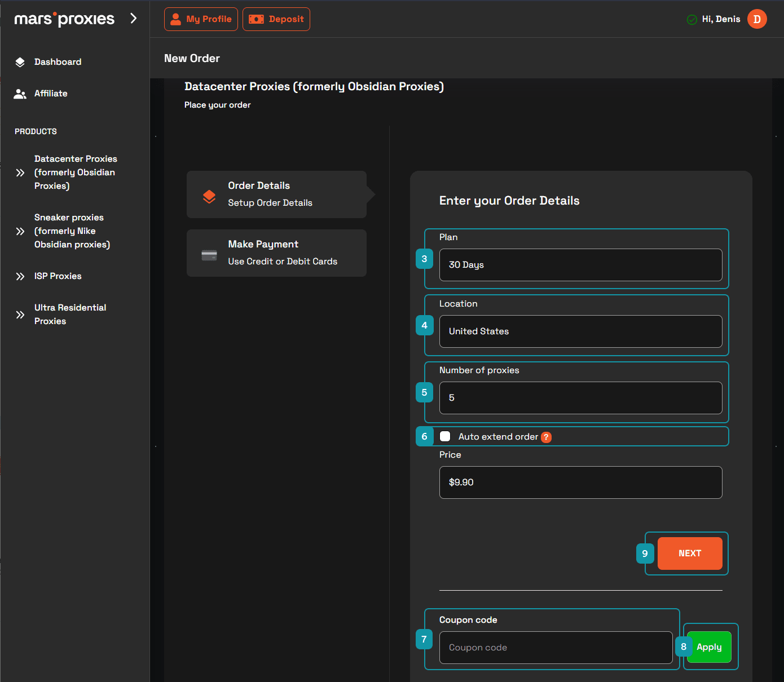Click Make Payment credit card icon
This screenshot has width=784, height=682.
click(209, 255)
